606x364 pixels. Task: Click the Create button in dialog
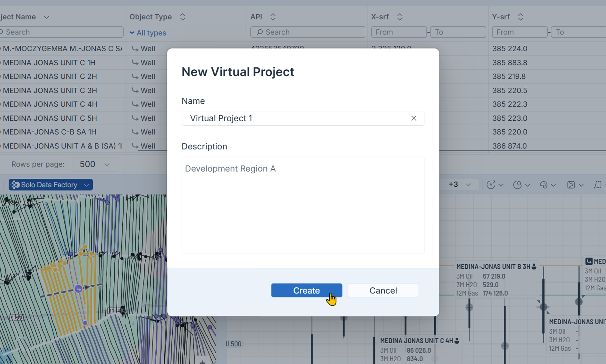pyautogui.click(x=306, y=290)
